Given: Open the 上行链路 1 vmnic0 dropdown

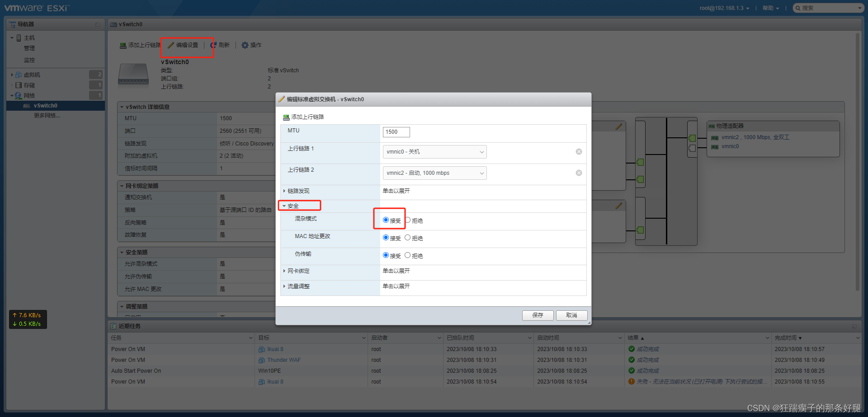Looking at the screenshot, I should click(435, 152).
